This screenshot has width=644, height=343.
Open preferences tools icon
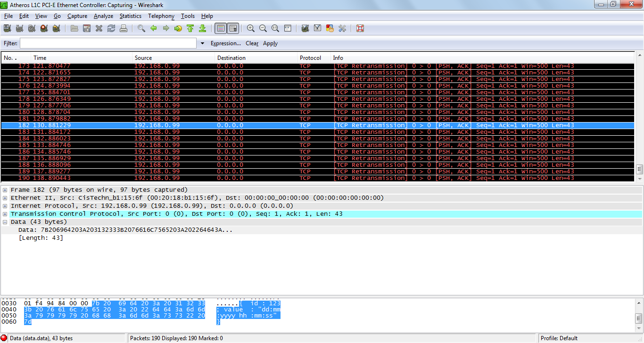pyautogui.click(x=342, y=28)
